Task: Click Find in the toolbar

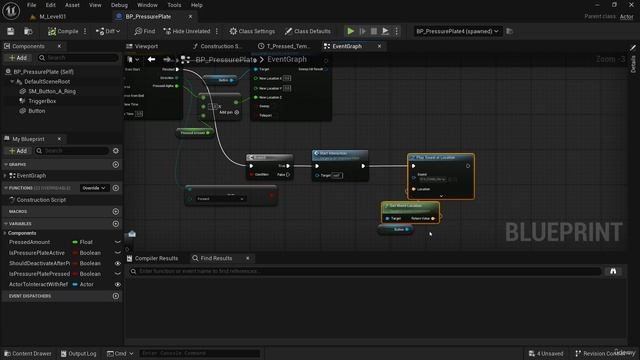Action: click(145, 31)
